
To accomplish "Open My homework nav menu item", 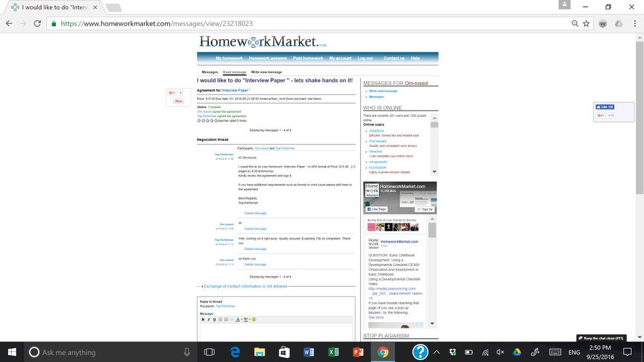I will 229,58.
